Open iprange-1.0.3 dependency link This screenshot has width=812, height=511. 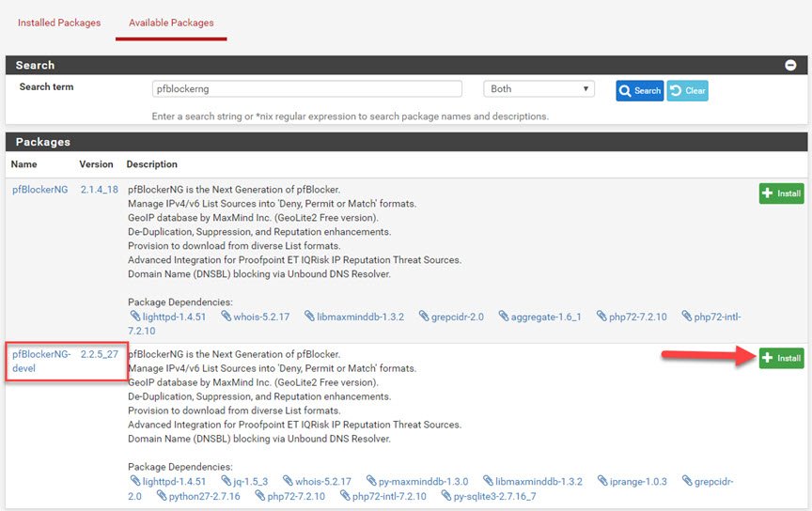point(638,482)
